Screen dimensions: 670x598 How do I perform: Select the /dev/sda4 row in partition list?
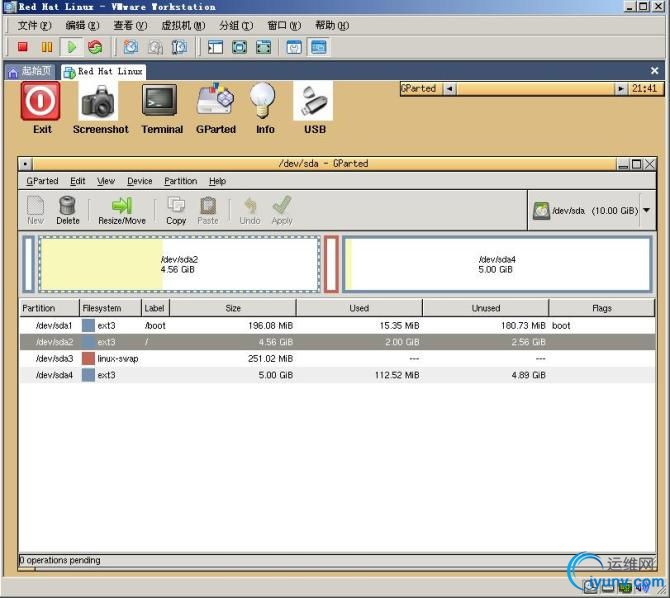[337, 375]
